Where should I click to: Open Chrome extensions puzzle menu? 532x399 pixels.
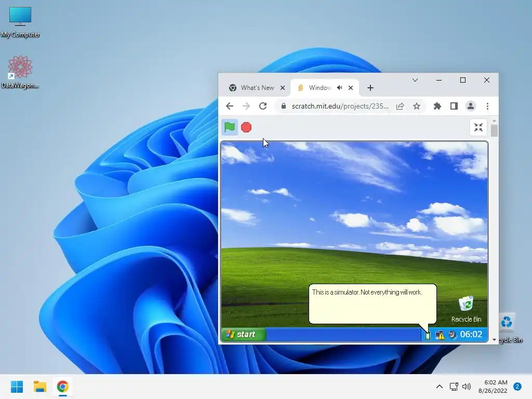[437, 106]
